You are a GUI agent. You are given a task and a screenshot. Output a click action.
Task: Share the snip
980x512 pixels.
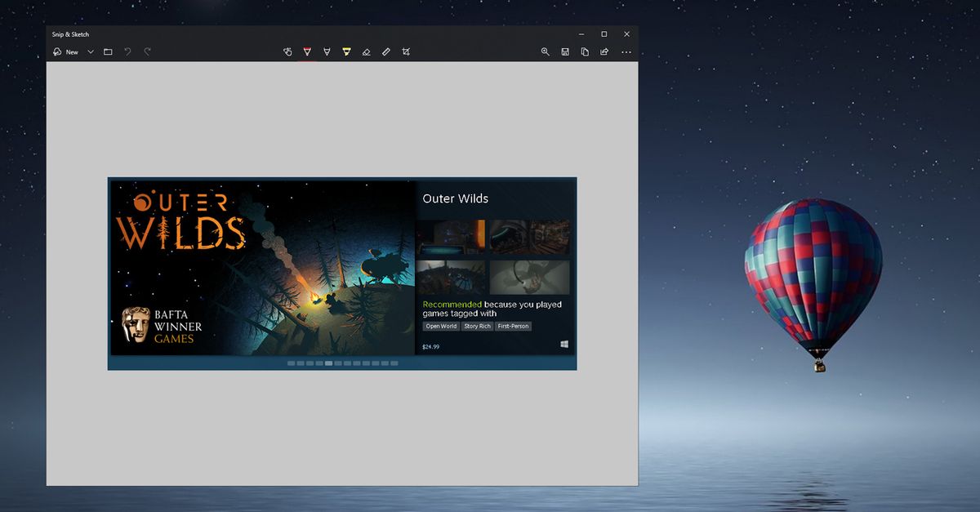[604, 51]
